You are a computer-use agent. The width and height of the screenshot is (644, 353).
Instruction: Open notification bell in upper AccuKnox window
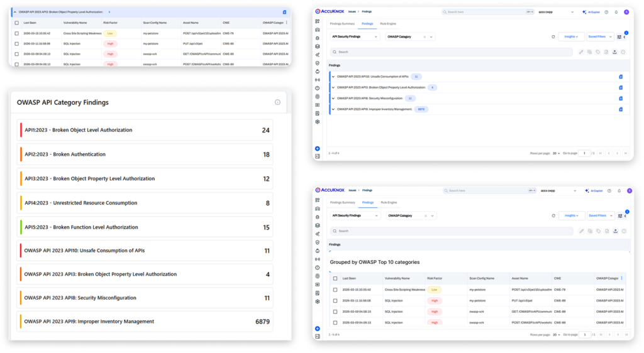(x=616, y=13)
